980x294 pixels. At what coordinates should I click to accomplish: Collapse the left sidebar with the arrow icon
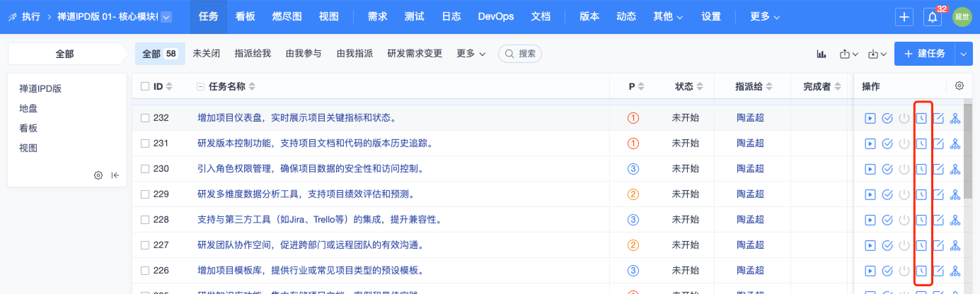tap(115, 175)
